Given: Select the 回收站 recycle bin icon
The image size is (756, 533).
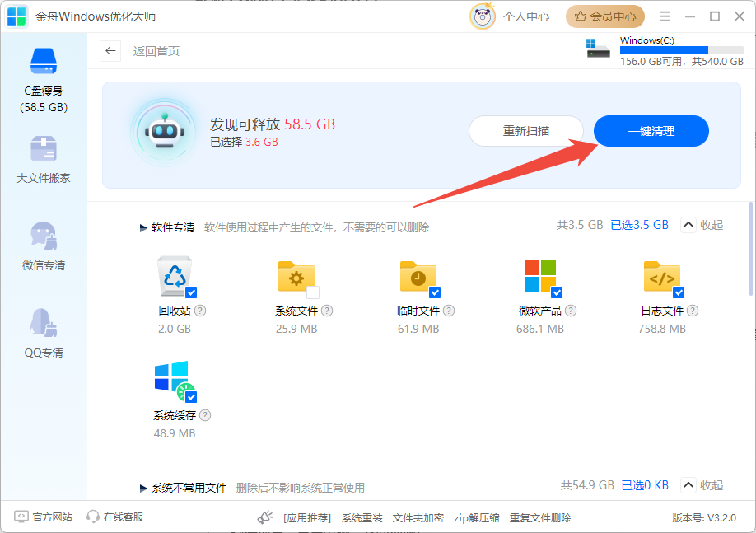Looking at the screenshot, I should pos(175,275).
